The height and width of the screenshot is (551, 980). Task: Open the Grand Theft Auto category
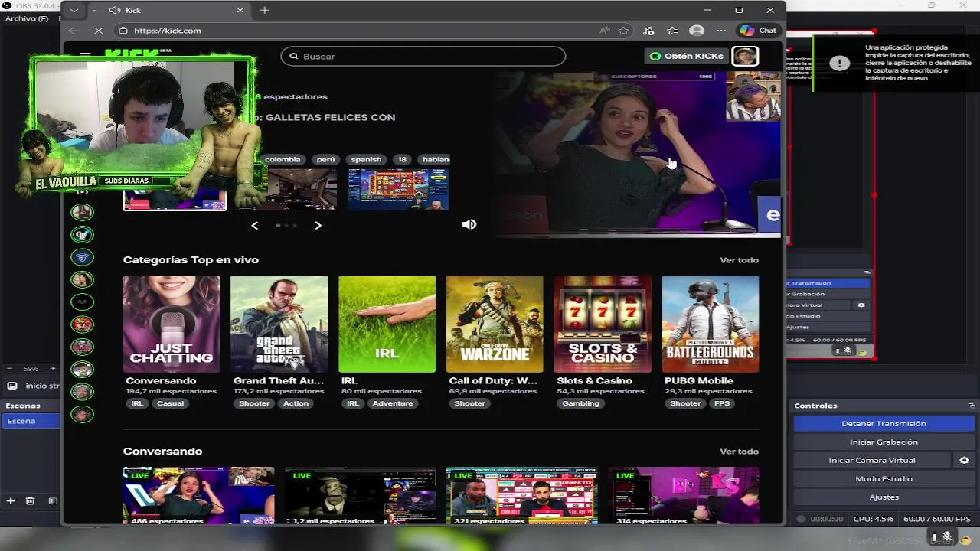279,324
